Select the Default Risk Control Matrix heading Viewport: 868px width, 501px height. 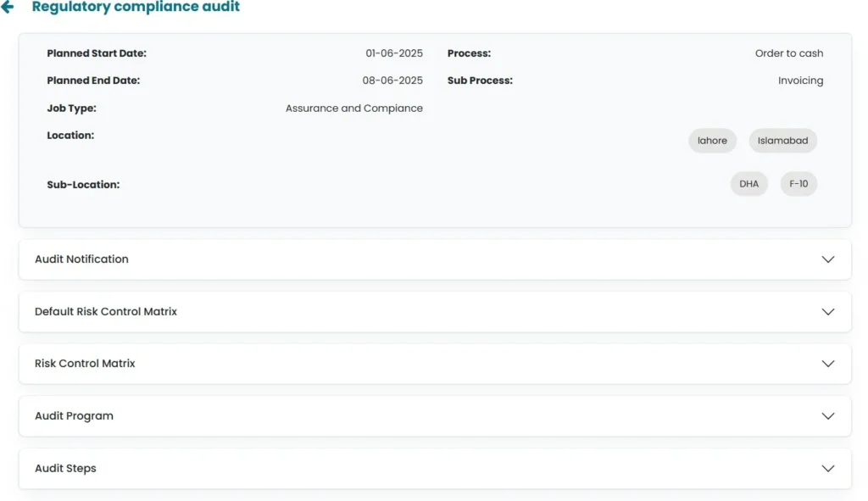(x=106, y=312)
